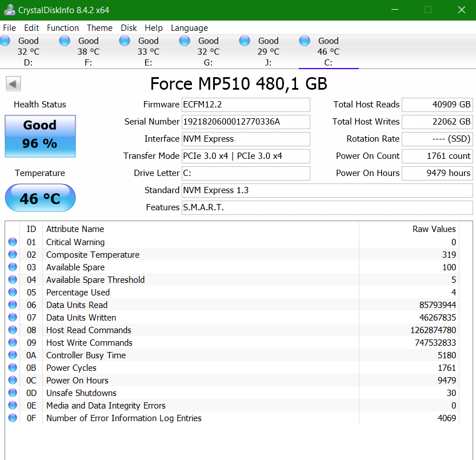Screen dimensions: 476x460
Task: Click status icon for Error Information Log Entries
Action: coord(13,418)
